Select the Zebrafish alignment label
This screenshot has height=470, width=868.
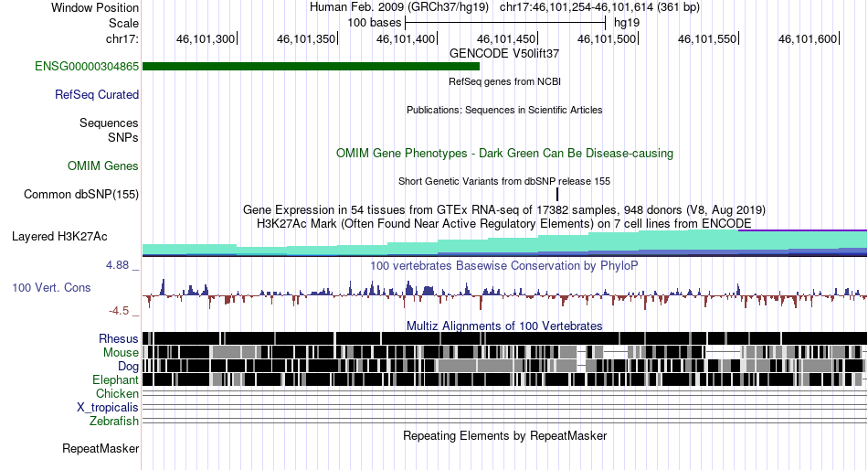(x=114, y=422)
